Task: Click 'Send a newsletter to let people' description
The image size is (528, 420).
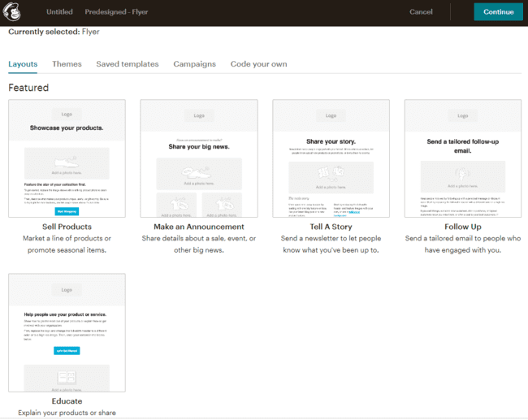Action: [x=331, y=245]
